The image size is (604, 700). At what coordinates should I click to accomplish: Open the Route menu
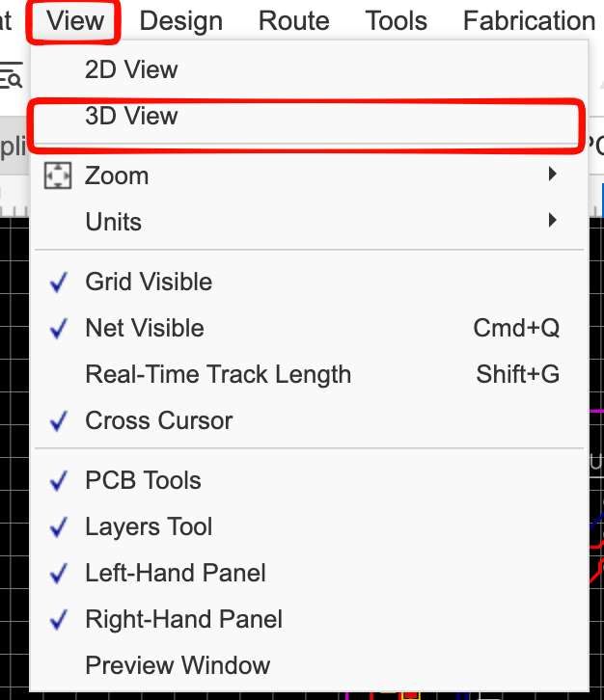(x=294, y=20)
